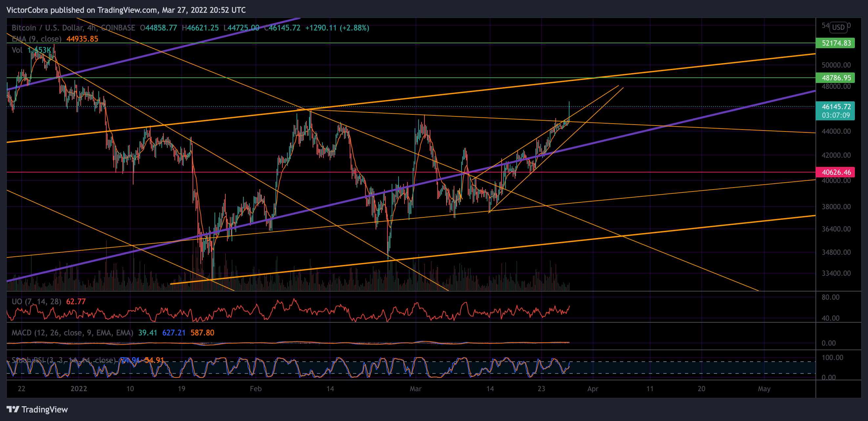Click the 44000.00 price axis label

pos(836,131)
